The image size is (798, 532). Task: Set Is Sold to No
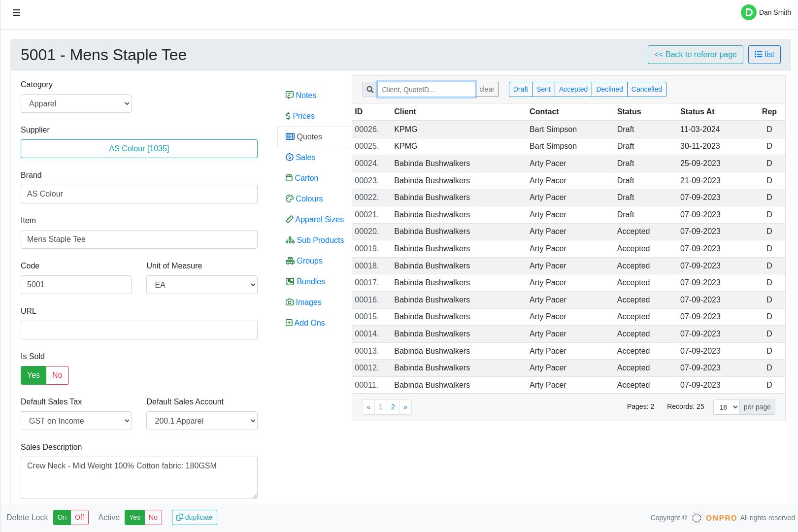coord(57,375)
